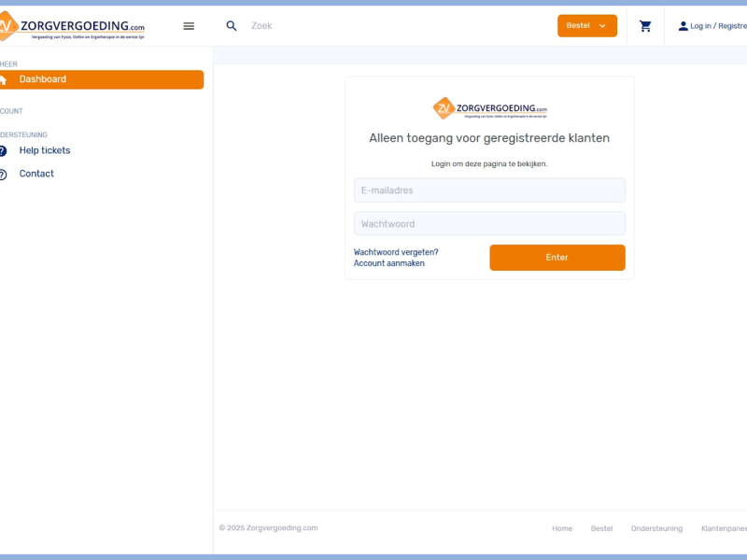Click the Wachtwoord vergeten? link

(396, 252)
